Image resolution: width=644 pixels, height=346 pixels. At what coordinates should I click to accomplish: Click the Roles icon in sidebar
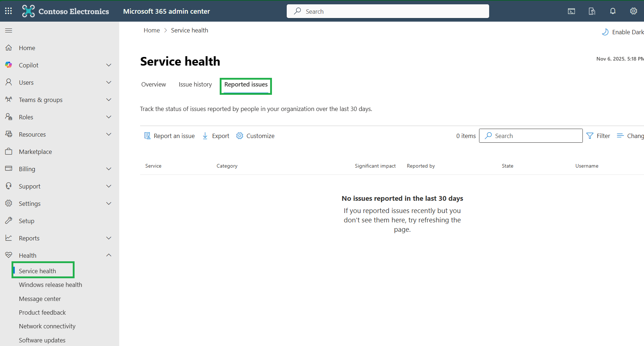[9, 117]
